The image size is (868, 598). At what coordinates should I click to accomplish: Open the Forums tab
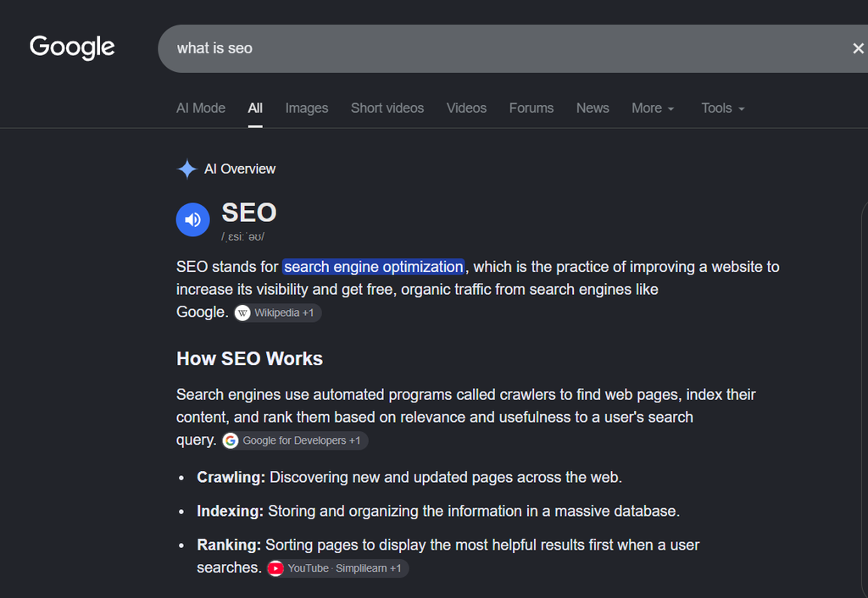pyautogui.click(x=531, y=108)
